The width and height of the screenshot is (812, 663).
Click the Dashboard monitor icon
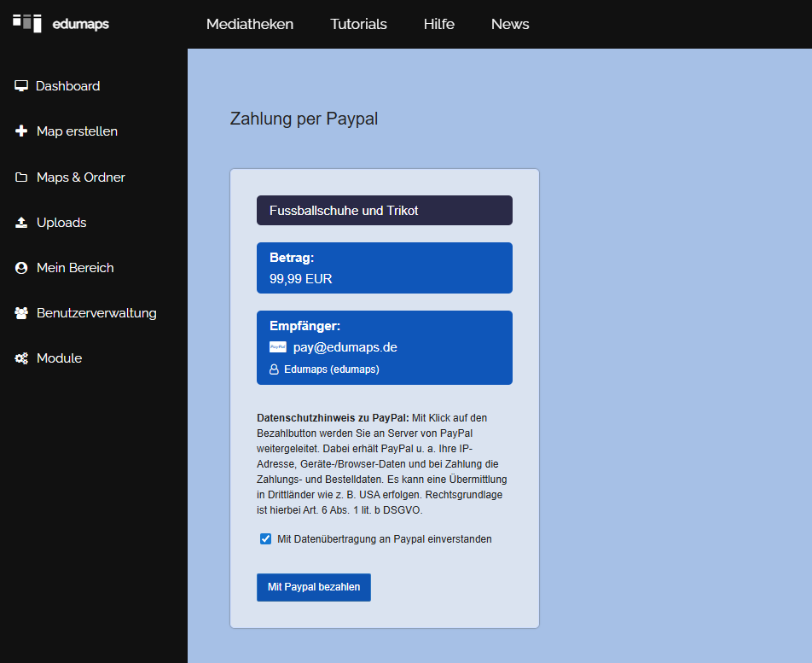(x=21, y=86)
